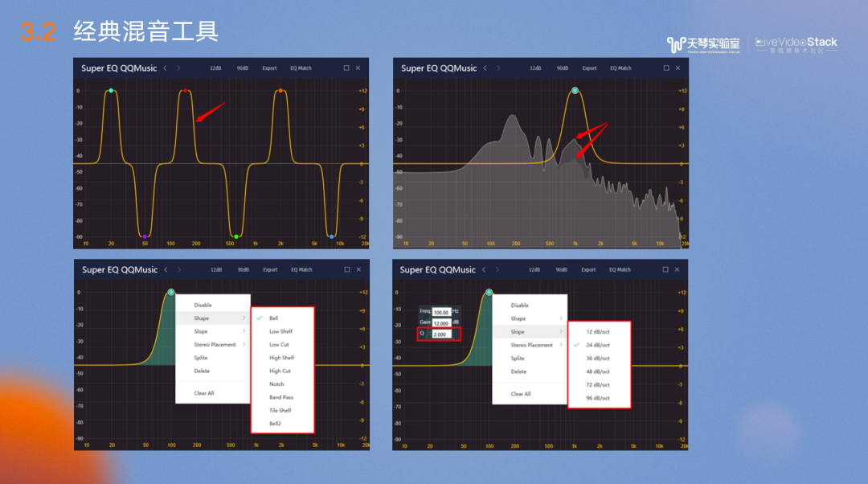Open EQ Match in the bottom-right EQ window
This screenshot has height=484, width=868.
tap(620, 269)
